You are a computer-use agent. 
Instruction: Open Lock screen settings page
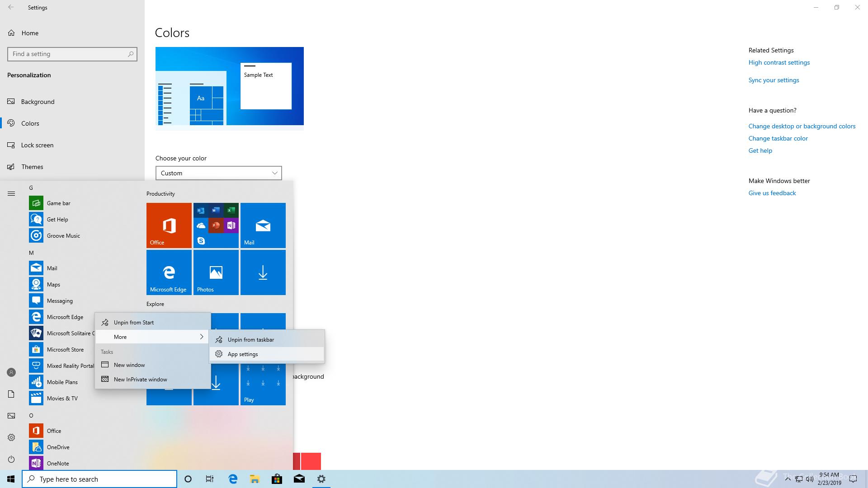(72, 145)
